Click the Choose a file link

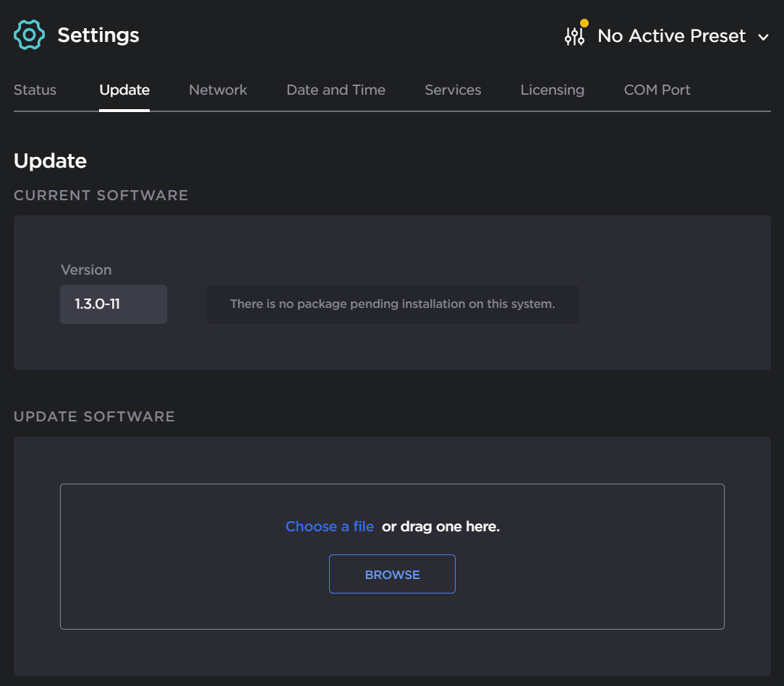[x=329, y=527]
